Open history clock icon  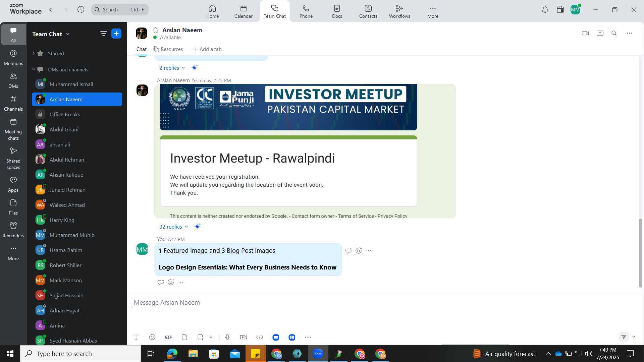point(80,10)
